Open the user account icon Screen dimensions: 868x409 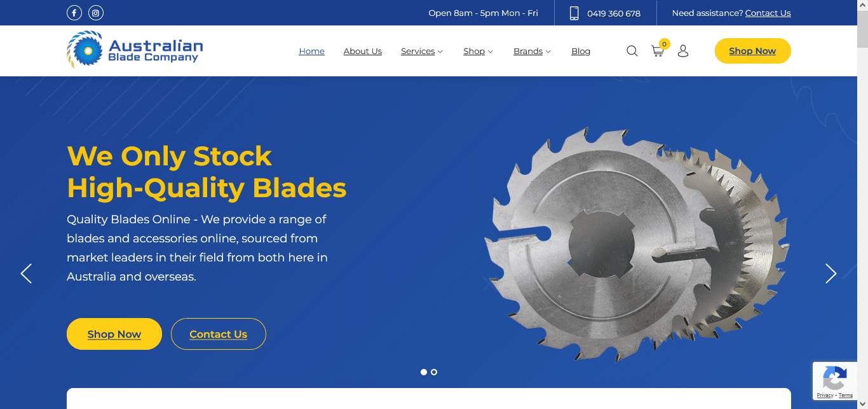pyautogui.click(x=683, y=51)
